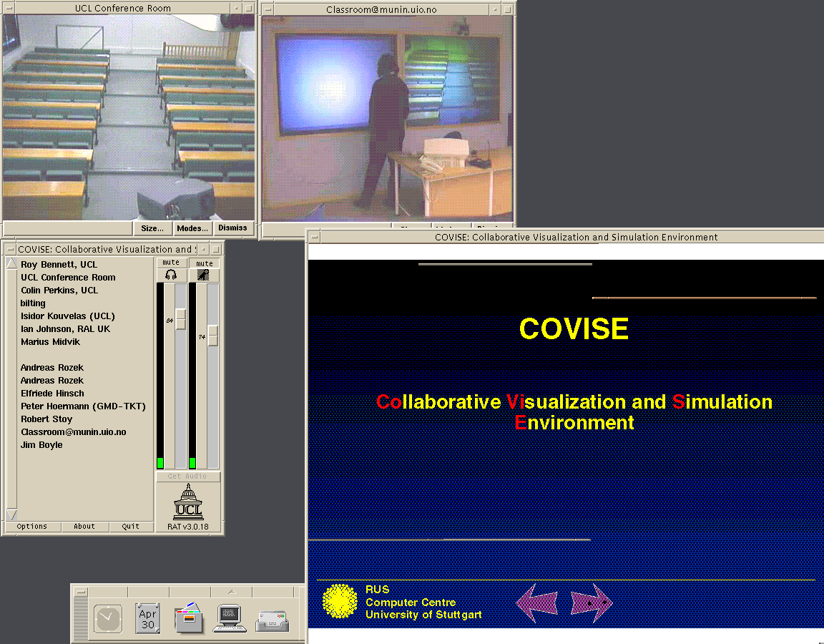Open the window menu of the participant list window
824x644 pixels.
10,249
